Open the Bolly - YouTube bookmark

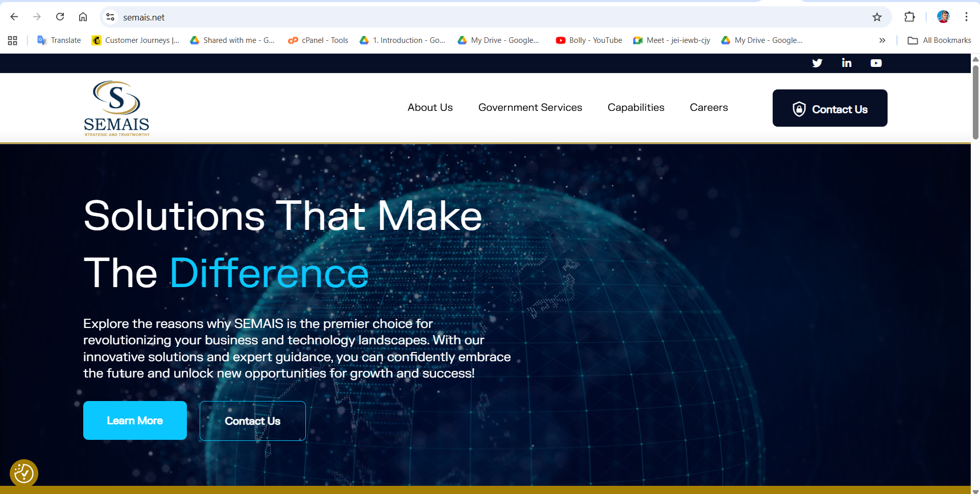click(x=588, y=40)
